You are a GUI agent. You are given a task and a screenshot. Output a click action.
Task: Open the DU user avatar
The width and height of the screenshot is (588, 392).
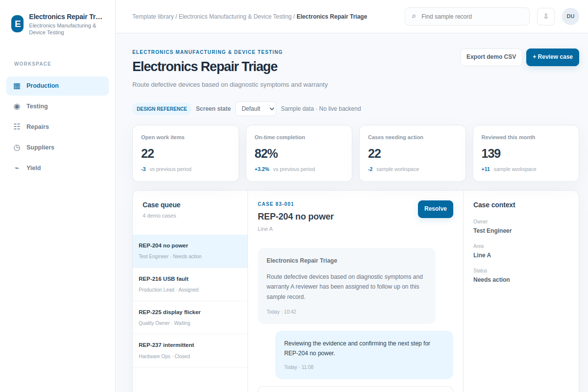pyautogui.click(x=570, y=16)
